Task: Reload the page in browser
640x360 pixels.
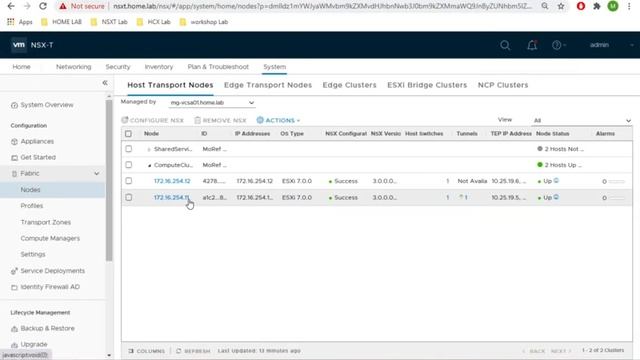Action: 43,6
